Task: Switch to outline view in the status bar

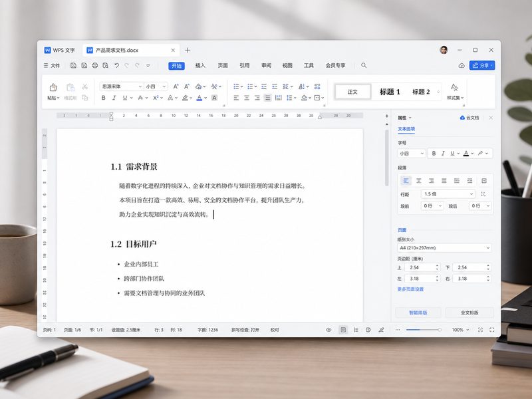Action: pos(356,330)
